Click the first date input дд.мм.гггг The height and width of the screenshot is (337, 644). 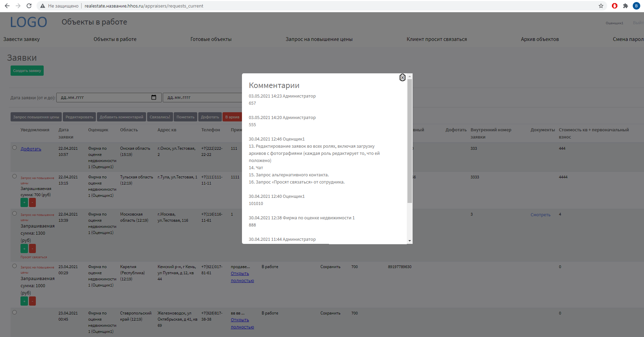109,98
